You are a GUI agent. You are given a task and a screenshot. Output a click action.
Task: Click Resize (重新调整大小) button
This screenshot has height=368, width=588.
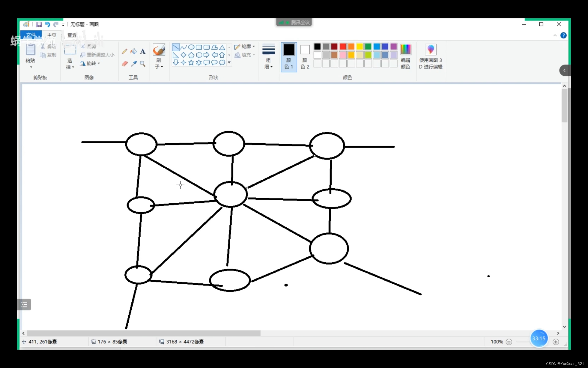[97, 55]
